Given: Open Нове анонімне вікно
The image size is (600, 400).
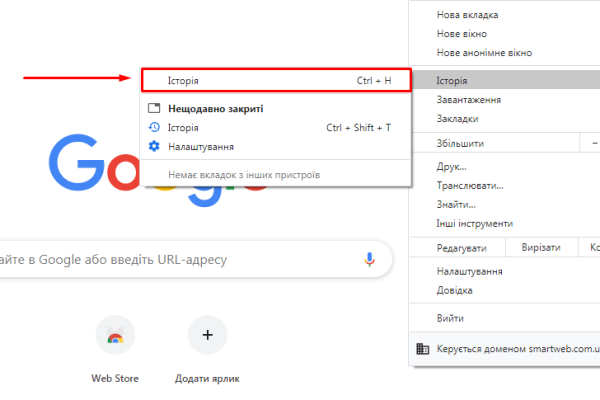Looking at the screenshot, I should click(484, 53).
